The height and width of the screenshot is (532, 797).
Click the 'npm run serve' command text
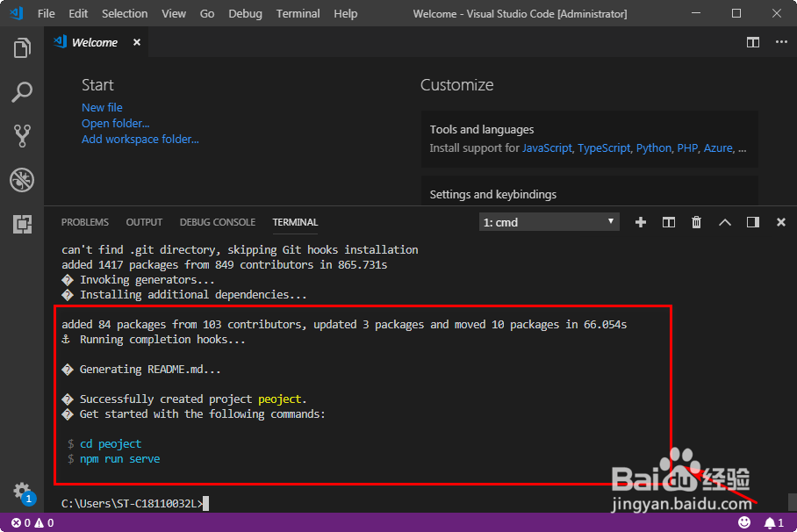coord(120,459)
